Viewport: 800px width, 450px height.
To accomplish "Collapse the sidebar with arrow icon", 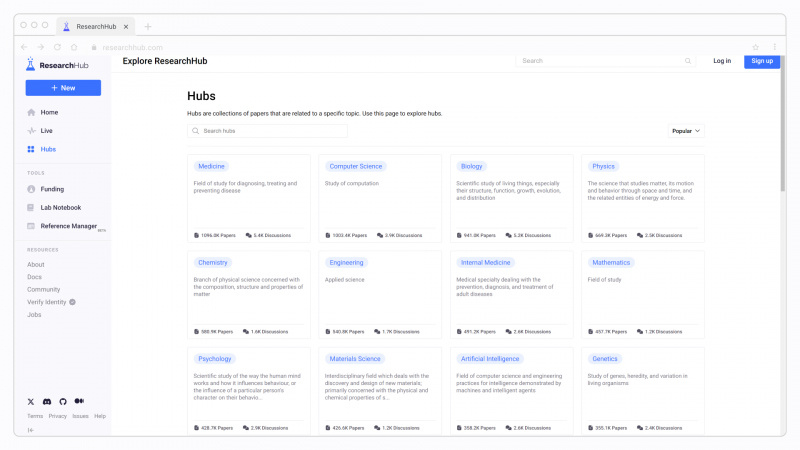I will (31, 430).
